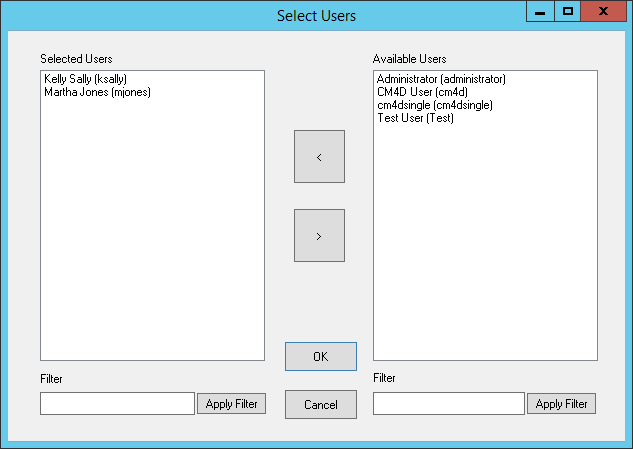The width and height of the screenshot is (633, 449).
Task: Click the right arrow move button
Action: tap(319, 236)
